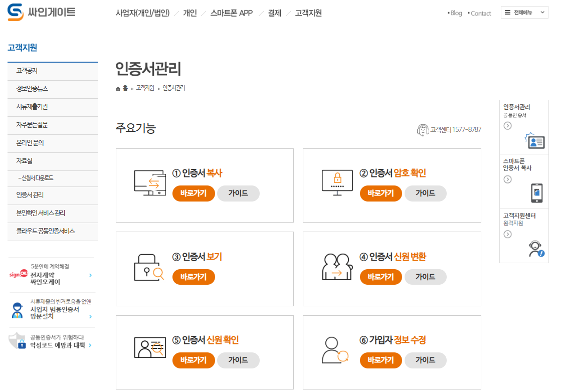The image size is (561, 392).
Task: Open the 고객지원 top menu
Action: 308,13
